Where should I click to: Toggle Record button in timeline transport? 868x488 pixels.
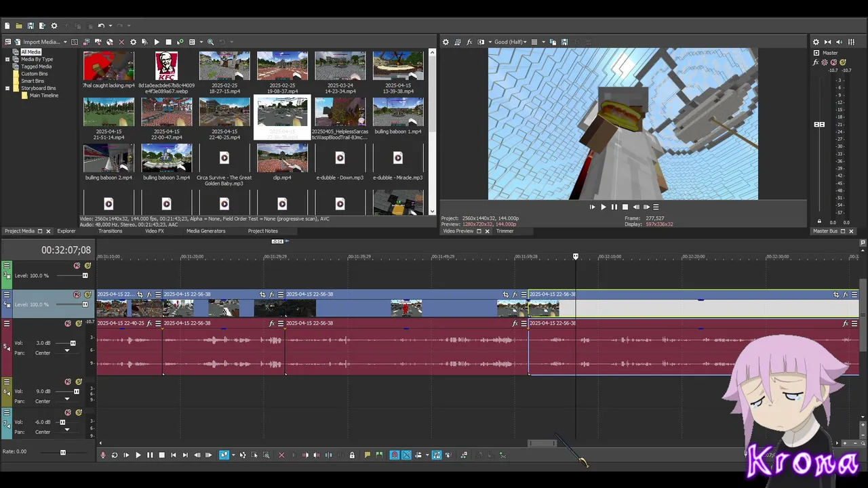[x=103, y=455]
